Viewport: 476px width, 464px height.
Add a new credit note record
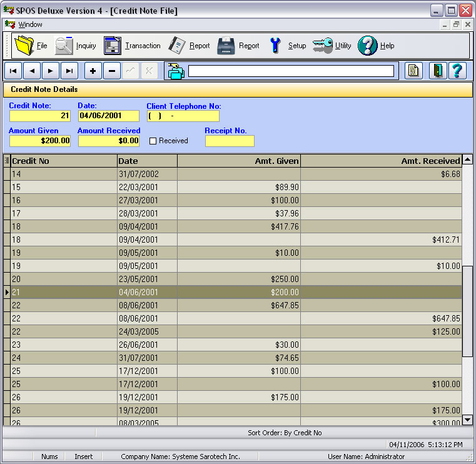pos(93,71)
